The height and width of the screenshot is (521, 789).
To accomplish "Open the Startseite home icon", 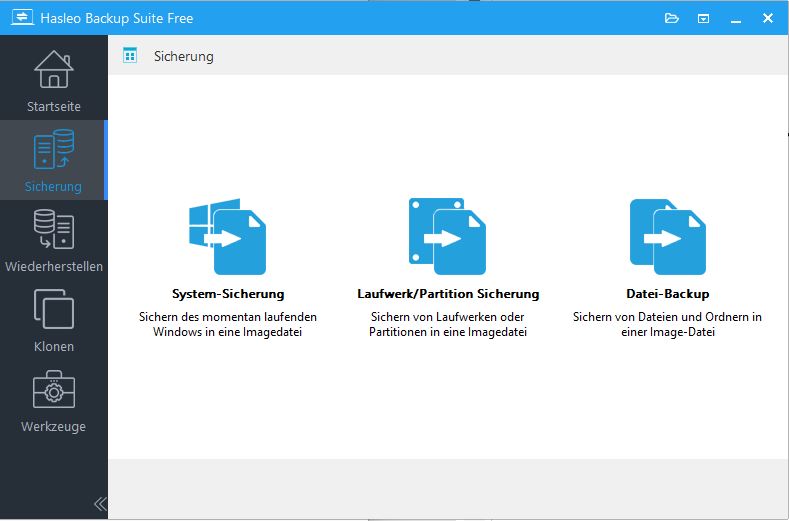I will point(54,69).
